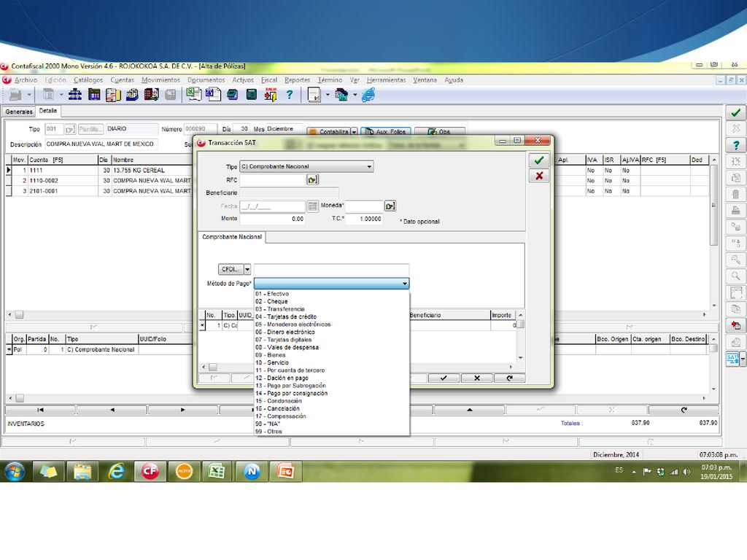This screenshot has height=560, width=747.
Task: Click '13.755 KG CEREAL' row name
Action: 139,171
